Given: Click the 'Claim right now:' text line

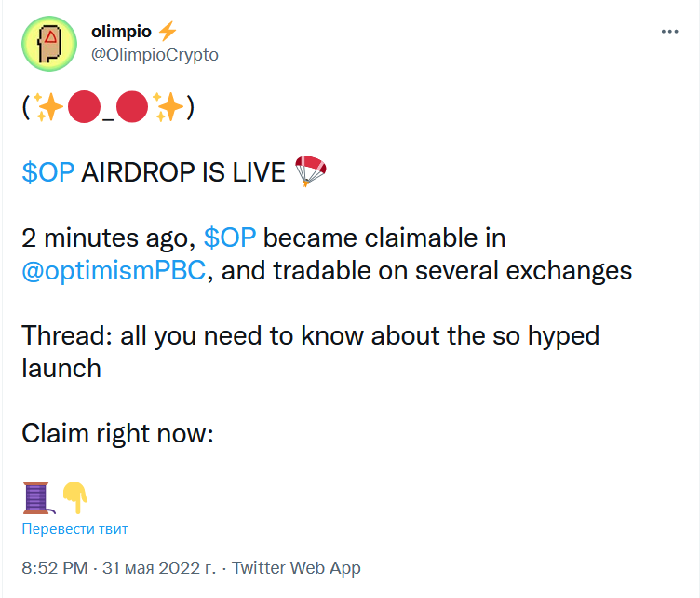Looking at the screenshot, I should click(x=118, y=433).
